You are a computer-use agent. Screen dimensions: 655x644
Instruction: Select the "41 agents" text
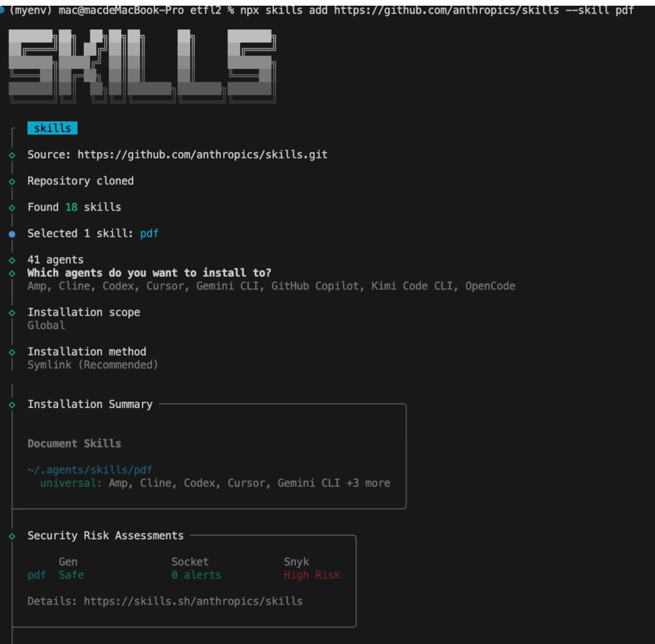[55, 260]
